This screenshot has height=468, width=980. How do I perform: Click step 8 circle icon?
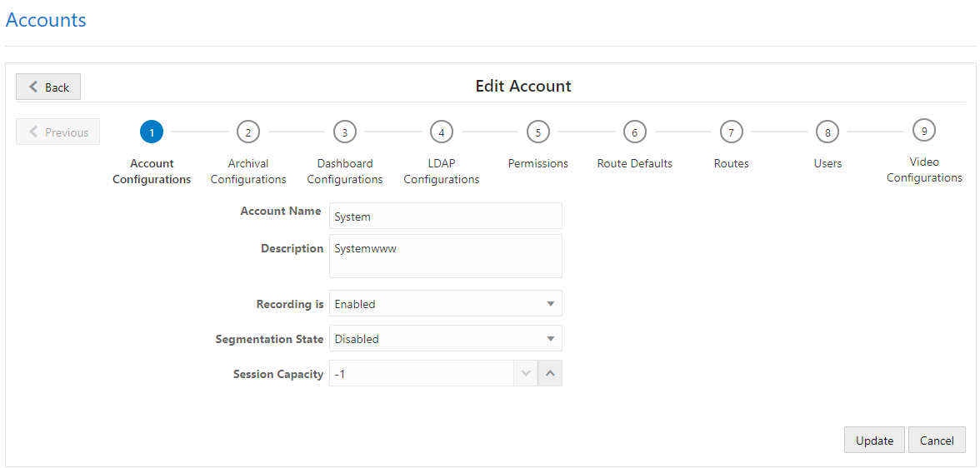827,132
